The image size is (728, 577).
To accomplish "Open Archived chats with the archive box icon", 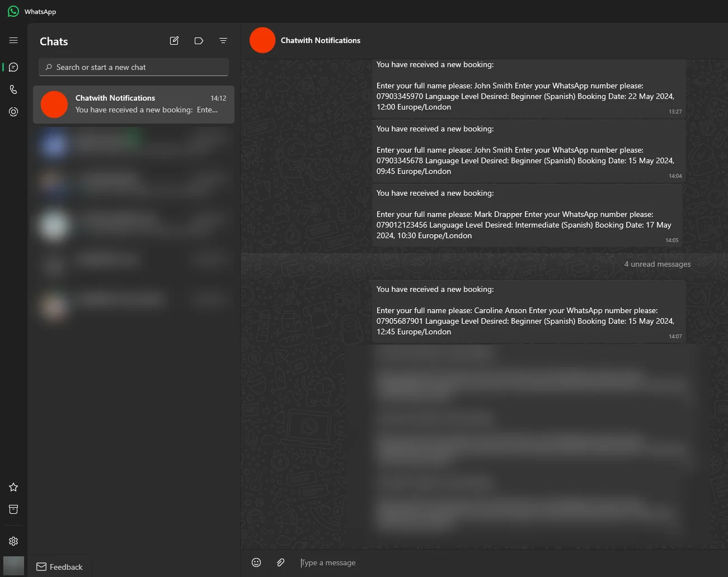I will [x=13, y=509].
